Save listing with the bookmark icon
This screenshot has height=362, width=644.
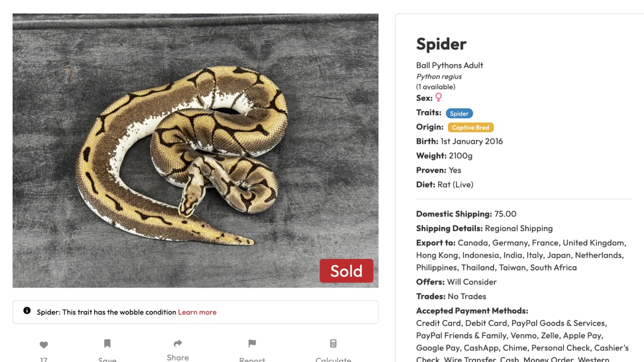tap(107, 344)
